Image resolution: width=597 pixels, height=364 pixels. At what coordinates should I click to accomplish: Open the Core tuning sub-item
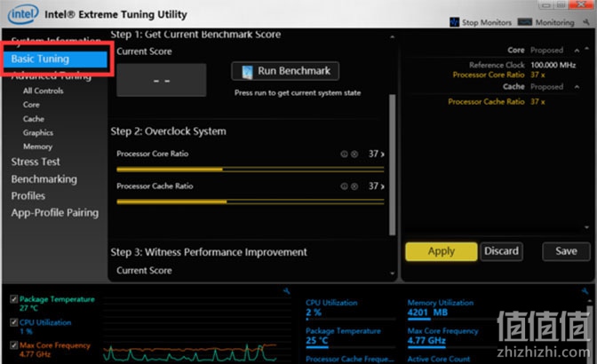coord(31,105)
